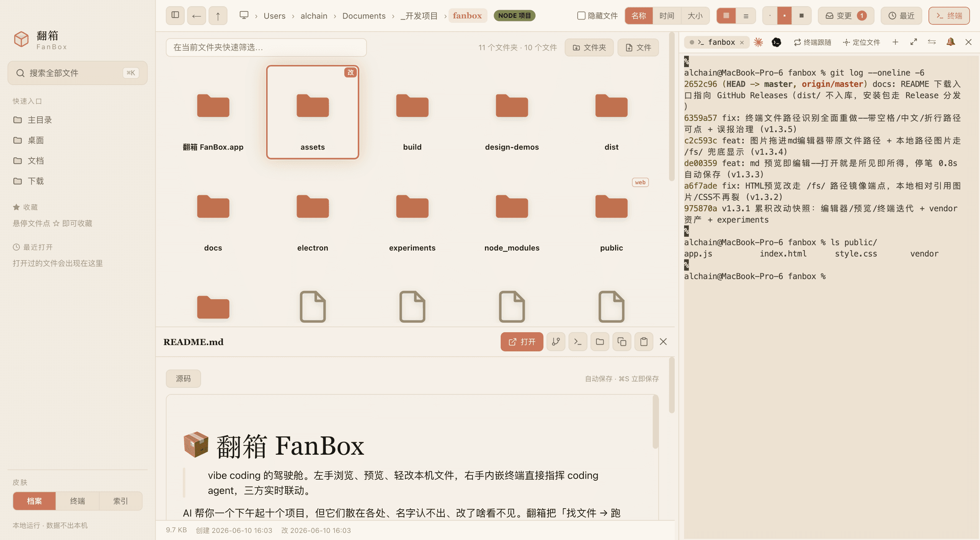
Task: Open the electron folder
Action: click(x=312, y=213)
